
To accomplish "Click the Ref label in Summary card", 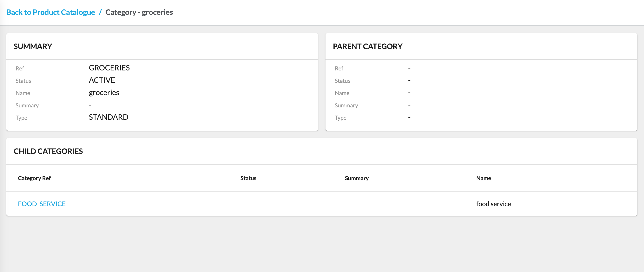I will pyautogui.click(x=20, y=68).
